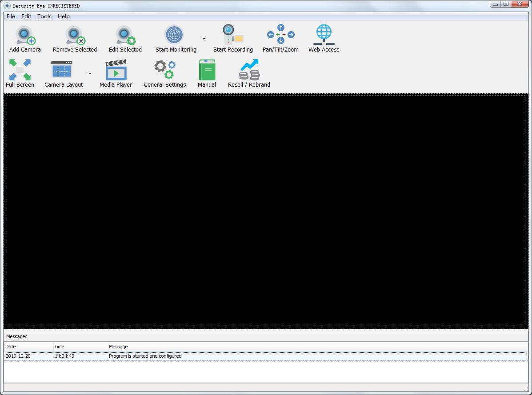This screenshot has height=395, width=532.
Task: Start Monitoring with the radar icon
Action: pos(174,36)
